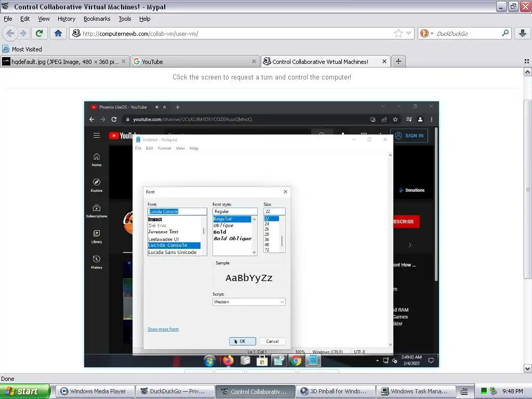Open Notepad Format menu in VM
Image resolution: width=532 pixels, height=399 pixels.
click(164, 148)
